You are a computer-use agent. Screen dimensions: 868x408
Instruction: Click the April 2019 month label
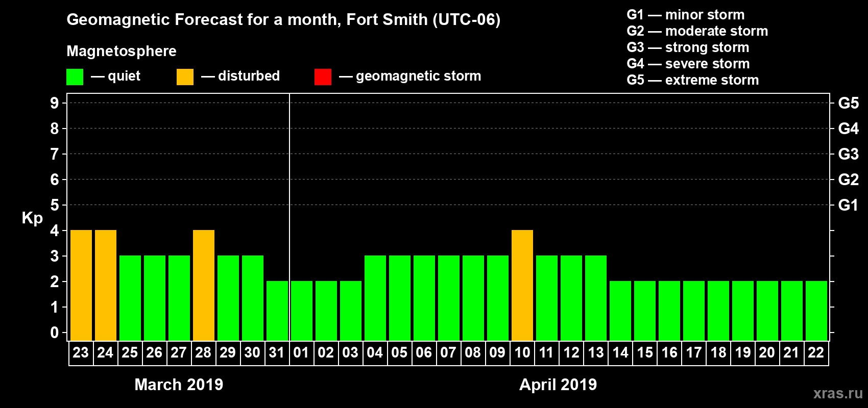click(558, 385)
